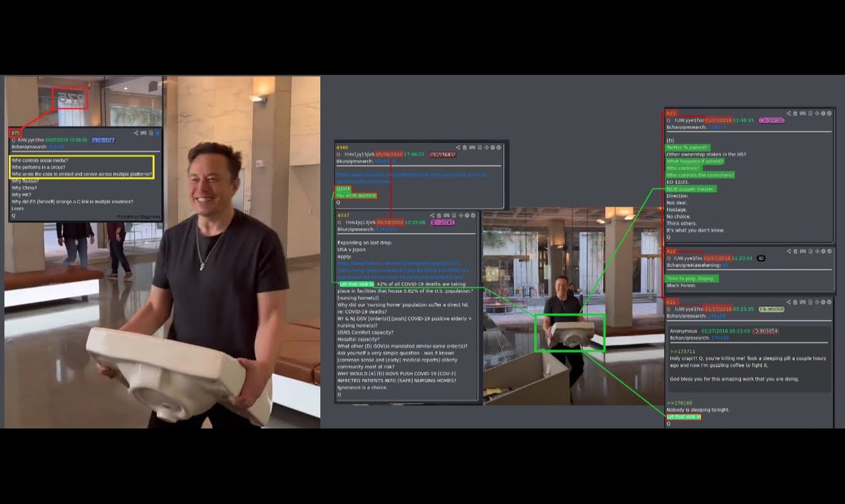Click checkmark circle icon on post 621
Viewport: 845px width, 504px height.
pos(829,302)
